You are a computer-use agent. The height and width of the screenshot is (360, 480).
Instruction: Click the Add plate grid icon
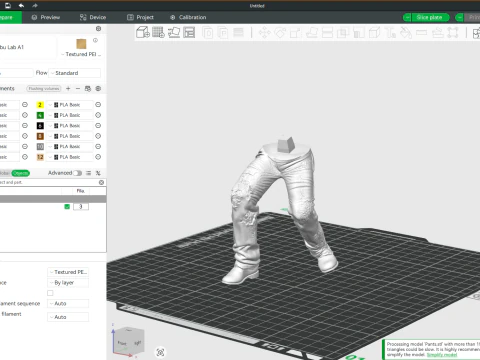click(x=158, y=32)
